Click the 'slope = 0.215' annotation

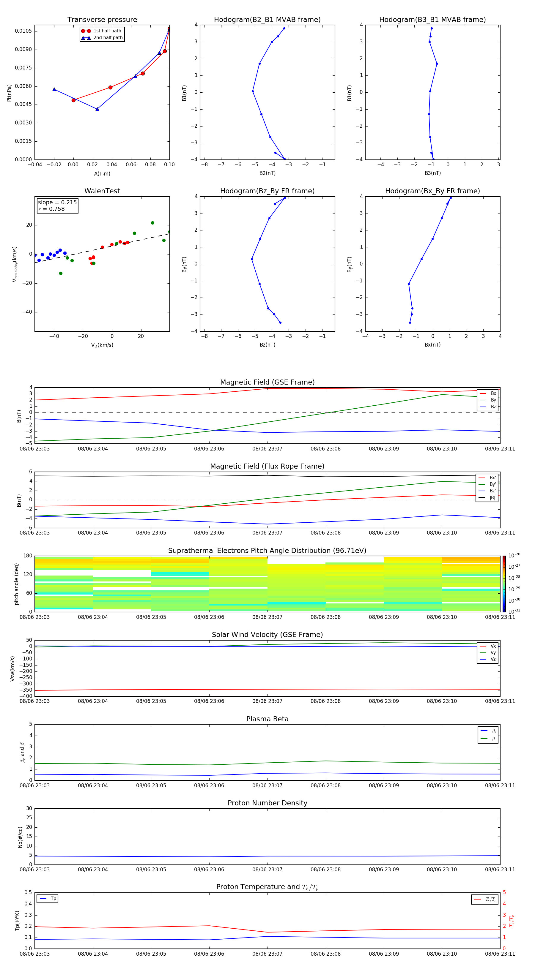[x=57, y=203]
